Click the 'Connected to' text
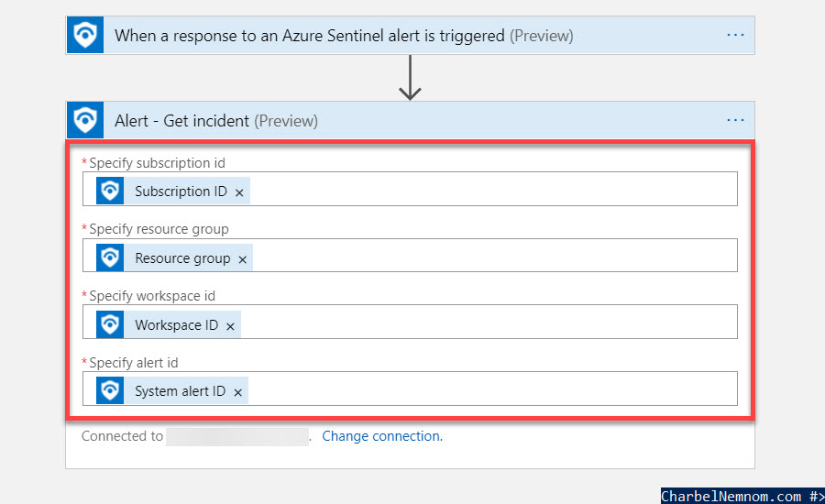825x504 pixels. (x=122, y=436)
